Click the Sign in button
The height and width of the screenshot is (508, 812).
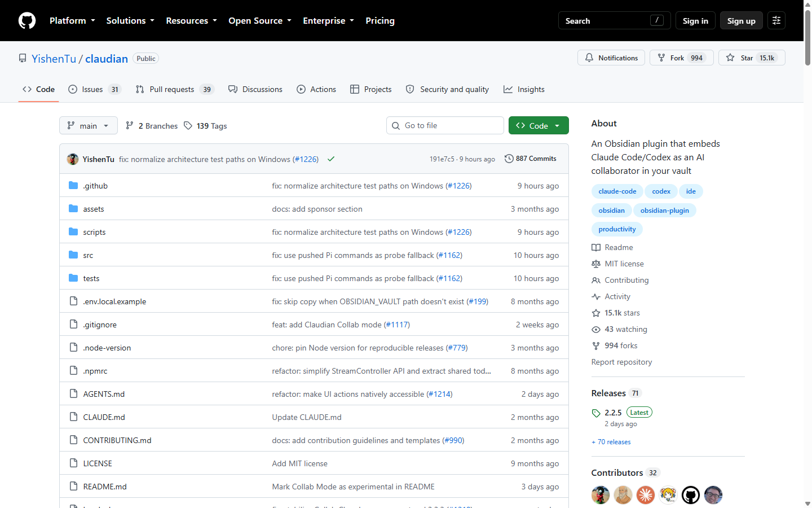click(x=695, y=20)
